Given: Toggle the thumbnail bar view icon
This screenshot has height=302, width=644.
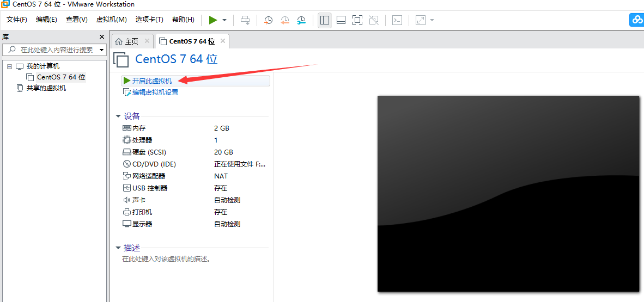Looking at the screenshot, I should pos(341,20).
